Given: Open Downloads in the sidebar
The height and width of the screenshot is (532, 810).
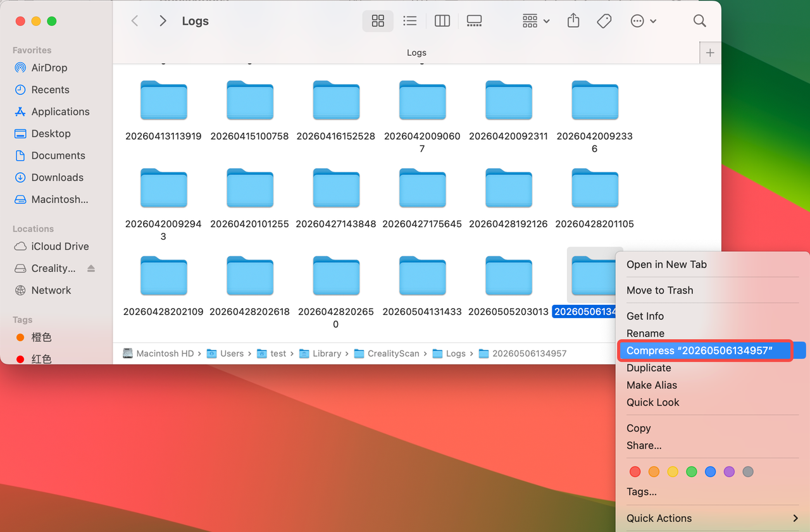Looking at the screenshot, I should (57, 178).
